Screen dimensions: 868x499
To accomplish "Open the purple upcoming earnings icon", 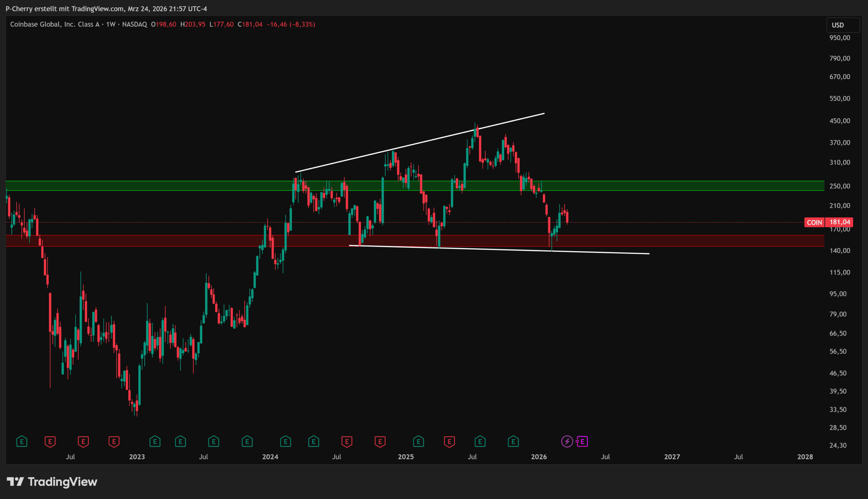I will pos(582,441).
